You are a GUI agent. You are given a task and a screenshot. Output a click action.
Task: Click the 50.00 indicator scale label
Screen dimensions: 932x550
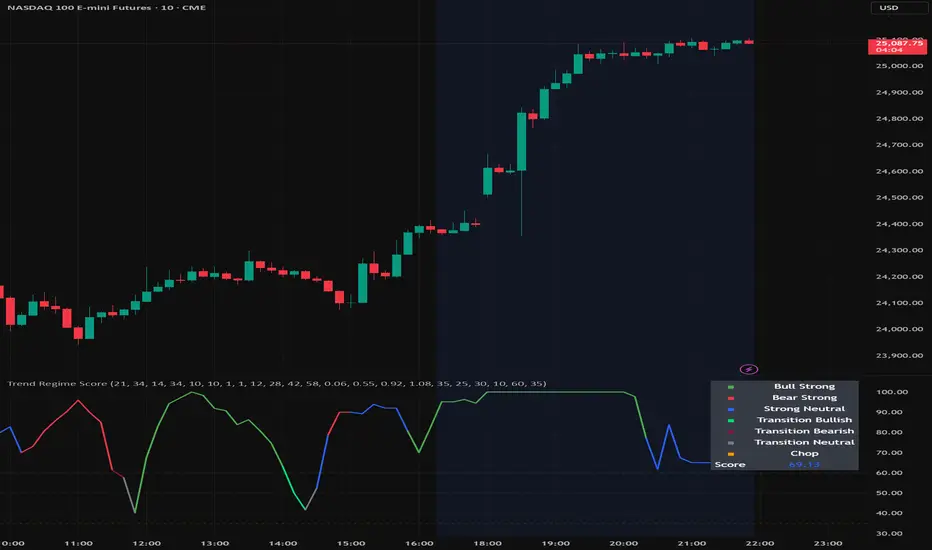tap(889, 493)
